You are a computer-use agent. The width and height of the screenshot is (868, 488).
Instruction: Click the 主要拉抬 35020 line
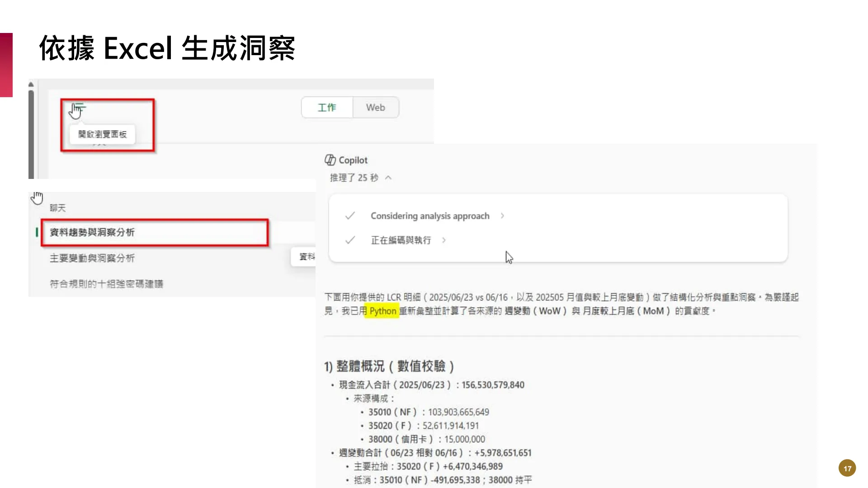click(x=428, y=466)
